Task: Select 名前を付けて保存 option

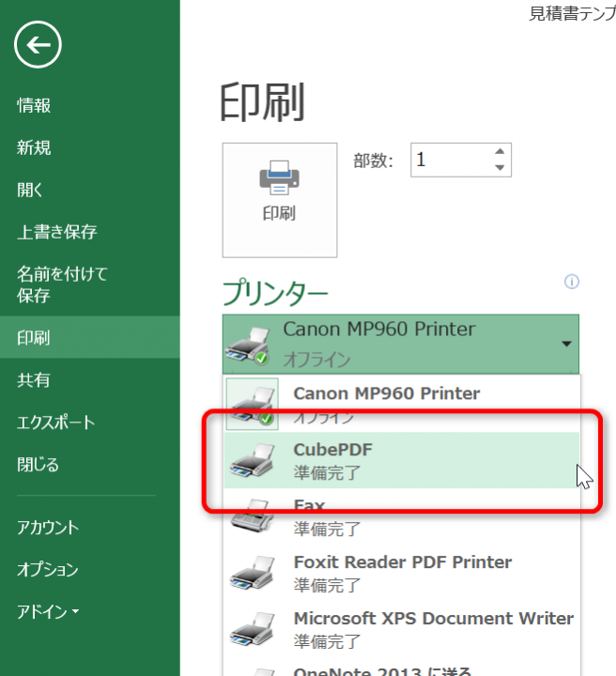Action: [x=62, y=284]
